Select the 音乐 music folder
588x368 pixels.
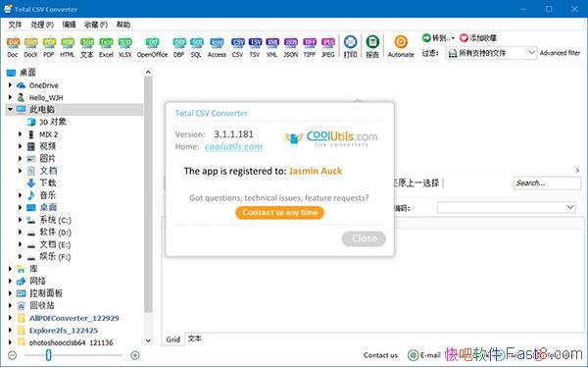(x=42, y=195)
